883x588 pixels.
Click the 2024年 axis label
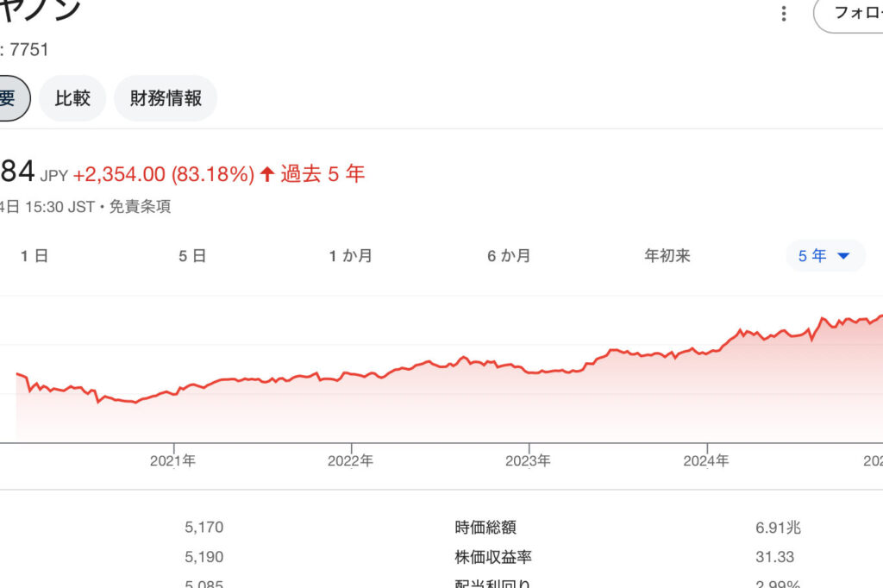click(706, 461)
